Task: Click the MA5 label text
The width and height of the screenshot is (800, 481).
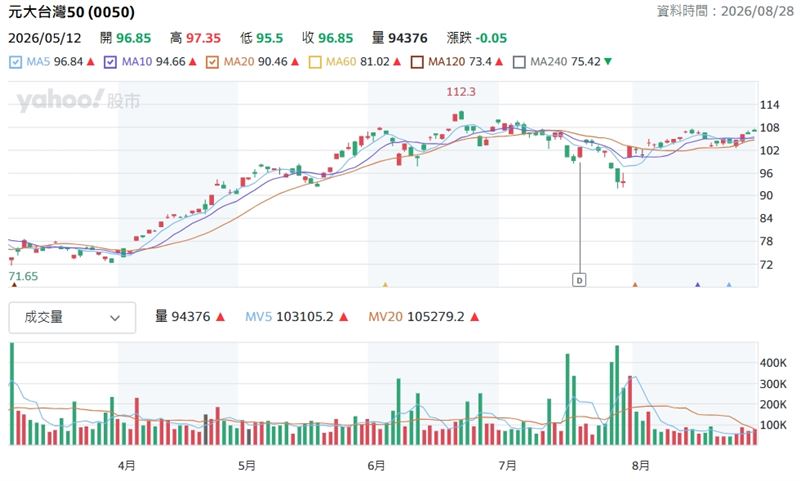Action: [38, 62]
